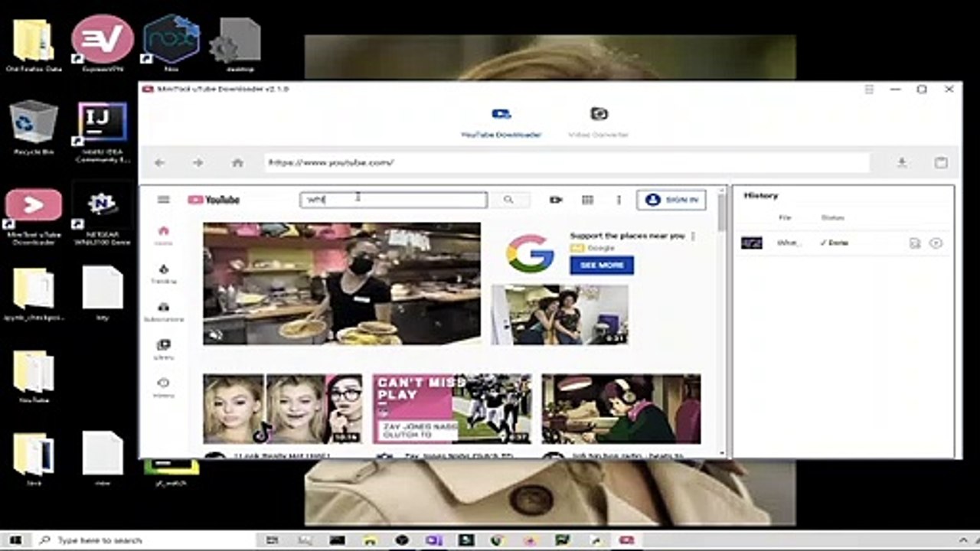Screen dimensions: 980x551
Task: Select History in the YouTube sidebar
Action: point(163,387)
